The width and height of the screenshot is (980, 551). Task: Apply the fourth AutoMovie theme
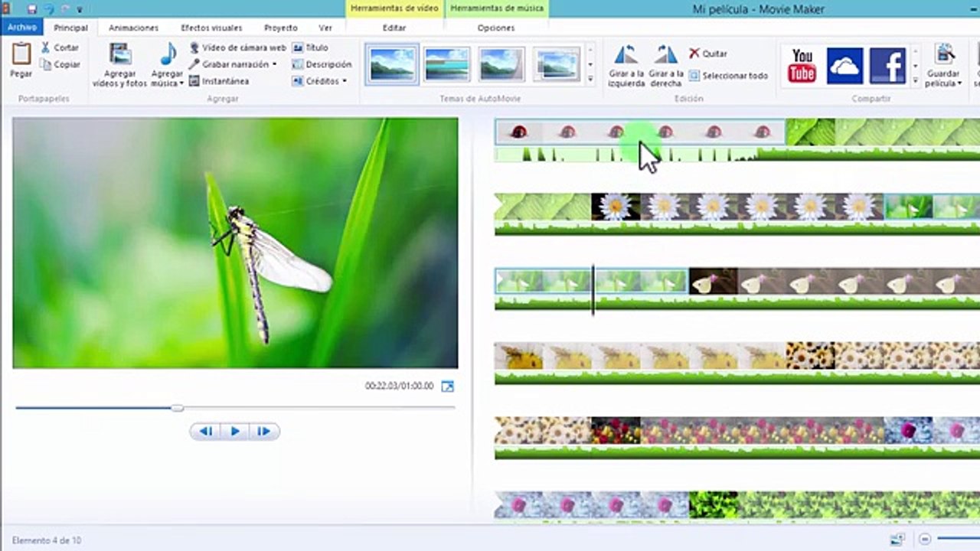point(557,64)
